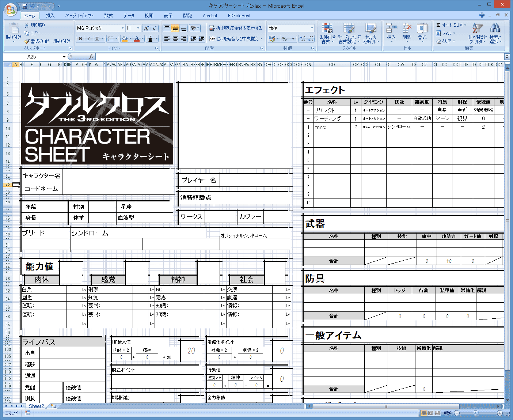Open the fill color dropdown arrow

point(130,39)
